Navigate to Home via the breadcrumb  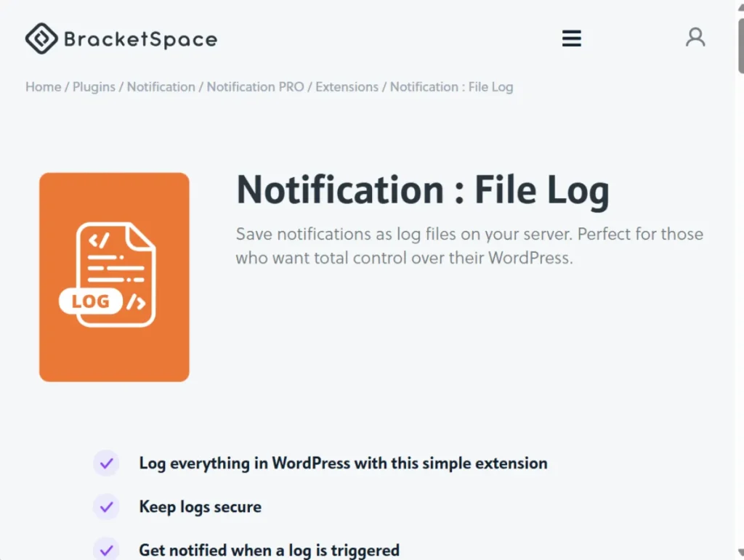click(43, 86)
